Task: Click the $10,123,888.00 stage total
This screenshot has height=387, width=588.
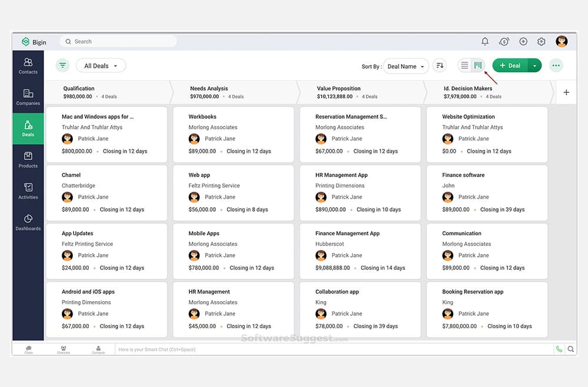Action: [x=335, y=96]
